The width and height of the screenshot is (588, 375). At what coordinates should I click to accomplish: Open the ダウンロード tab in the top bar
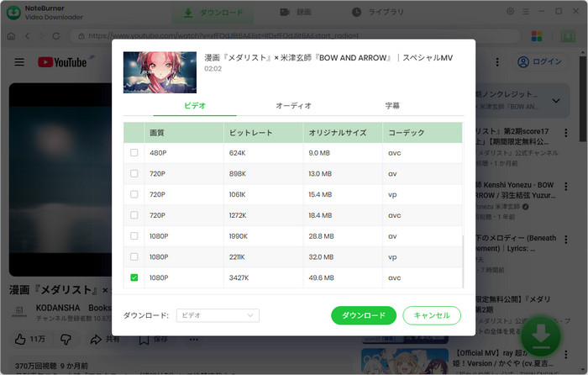point(213,13)
